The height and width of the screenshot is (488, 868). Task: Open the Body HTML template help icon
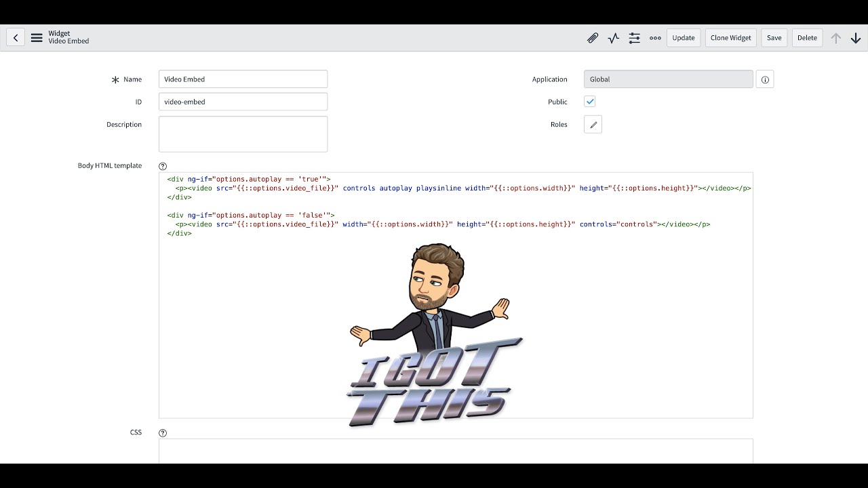click(162, 165)
